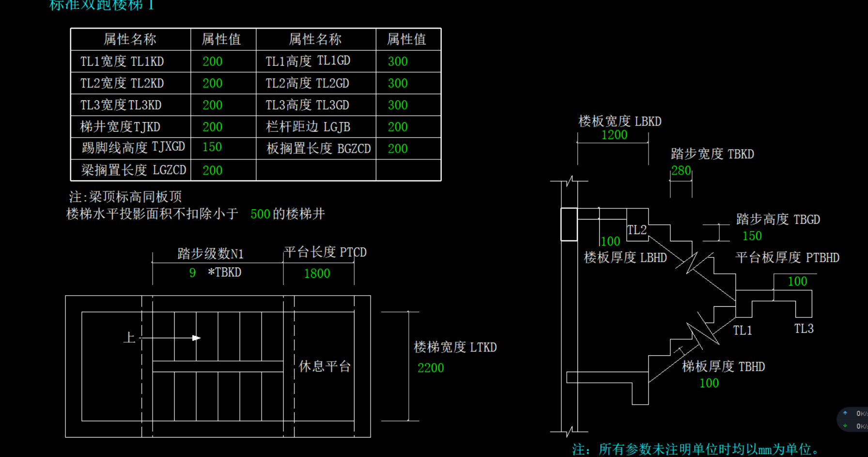Click the label 'TL3高度 TL3GD'
The height and width of the screenshot is (457, 868).
307,105
